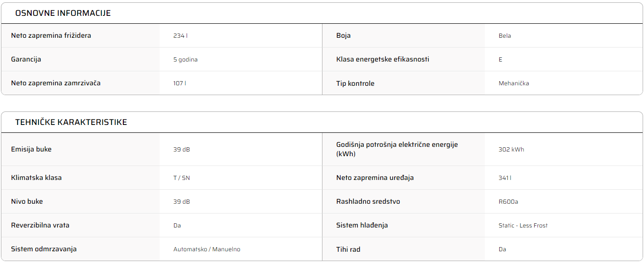Screen dimensions: 644x262
Task: Click the 234 l value
Action: point(181,36)
